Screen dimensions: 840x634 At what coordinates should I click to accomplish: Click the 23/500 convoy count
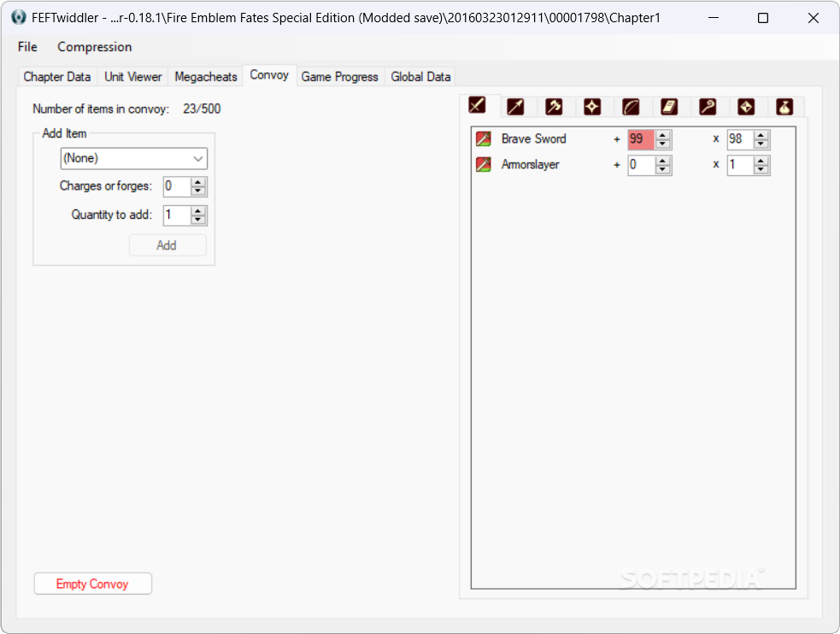tap(202, 109)
